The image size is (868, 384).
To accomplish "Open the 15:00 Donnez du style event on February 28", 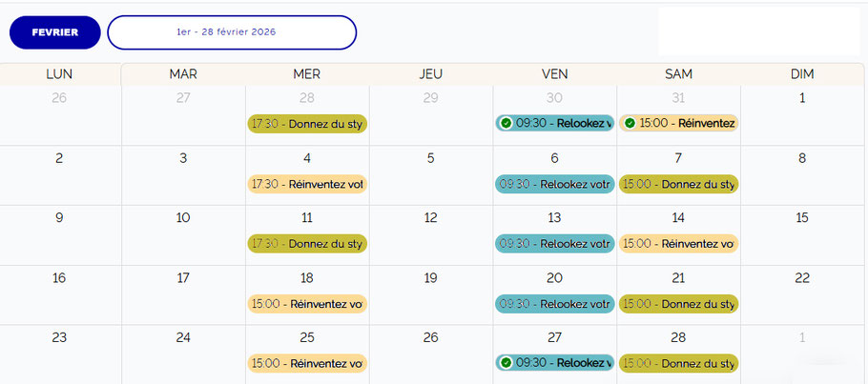I will (x=678, y=363).
